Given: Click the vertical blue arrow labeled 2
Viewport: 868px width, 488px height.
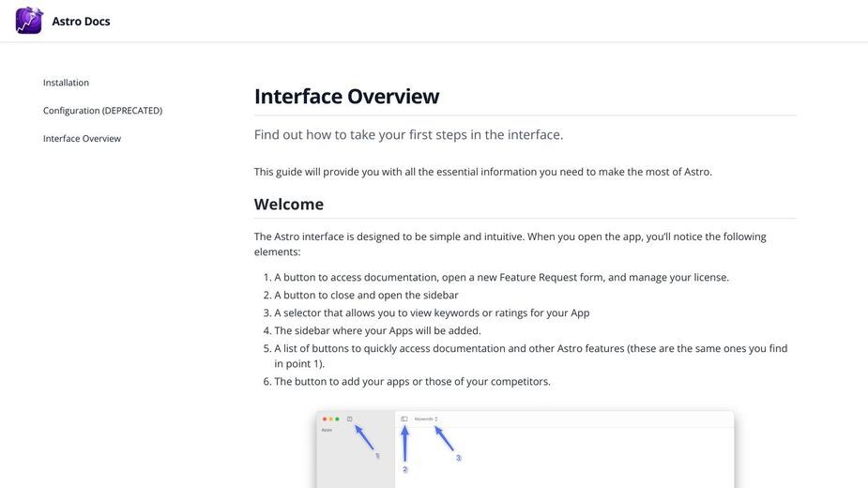Looking at the screenshot, I should click(x=404, y=444).
